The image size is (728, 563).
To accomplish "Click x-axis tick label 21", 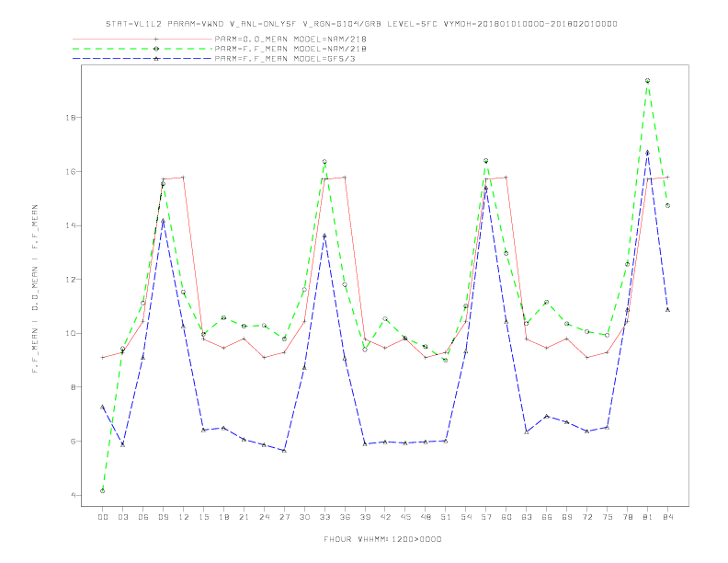I will (x=244, y=517).
